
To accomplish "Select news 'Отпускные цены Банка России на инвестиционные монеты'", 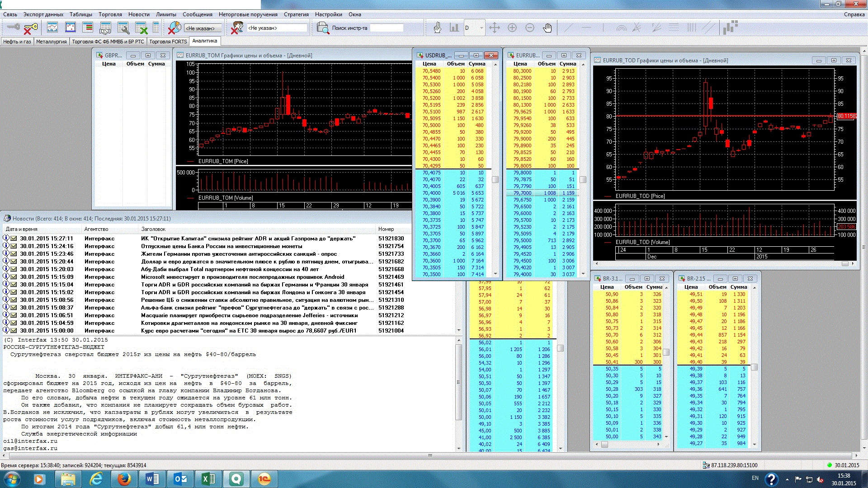I will point(222,246).
